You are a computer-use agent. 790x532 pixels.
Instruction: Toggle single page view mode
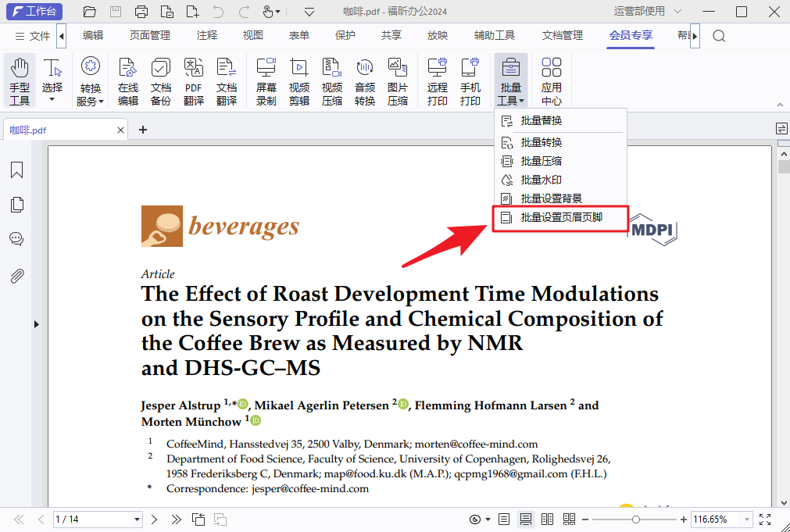pos(504,520)
